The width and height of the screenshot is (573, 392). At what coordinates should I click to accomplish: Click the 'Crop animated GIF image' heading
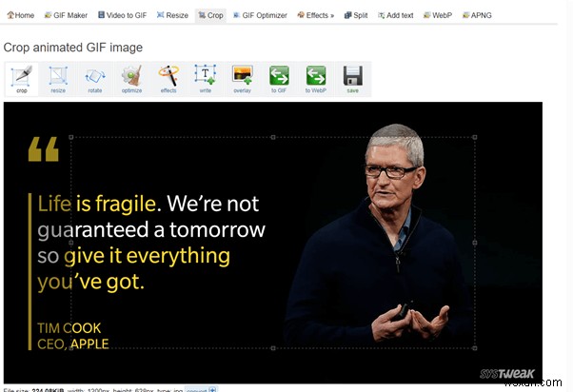[x=72, y=48]
